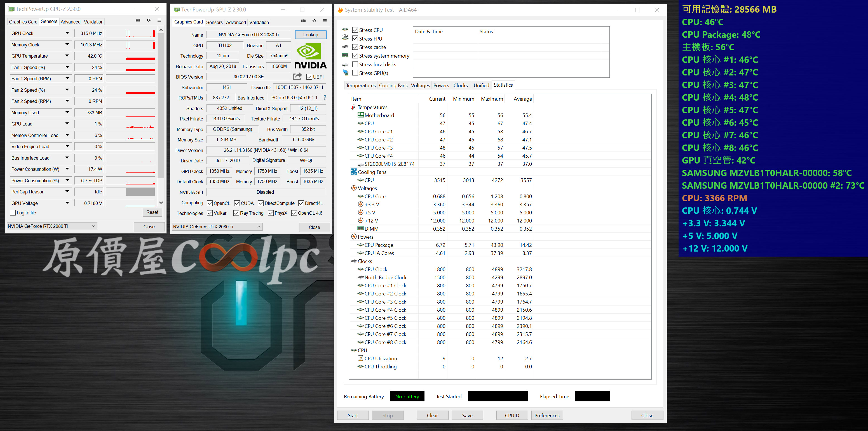Uncheck Stress cache checkbox

355,47
